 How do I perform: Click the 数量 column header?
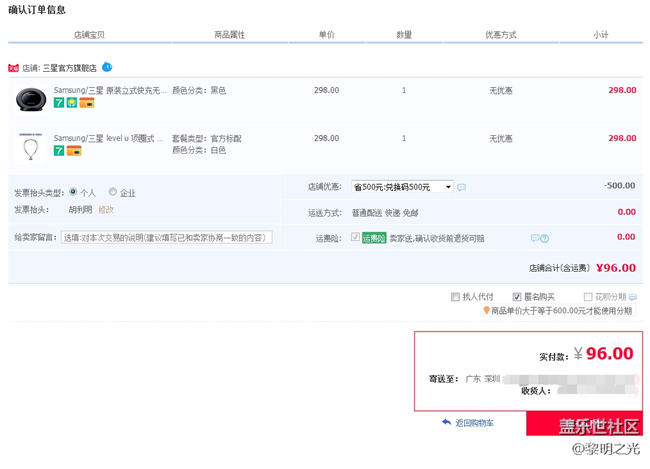tap(404, 35)
